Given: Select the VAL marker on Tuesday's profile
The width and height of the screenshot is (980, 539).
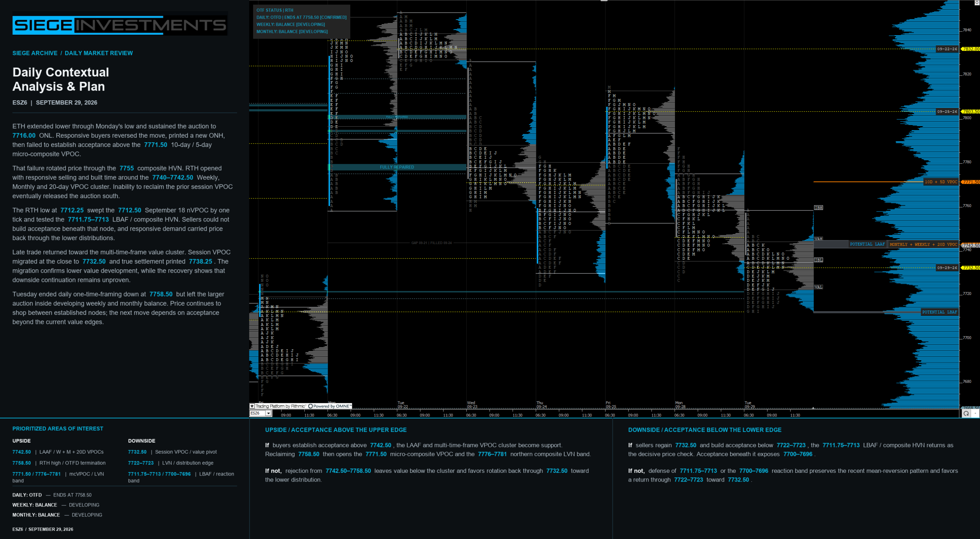Looking at the screenshot, I should point(818,287).
